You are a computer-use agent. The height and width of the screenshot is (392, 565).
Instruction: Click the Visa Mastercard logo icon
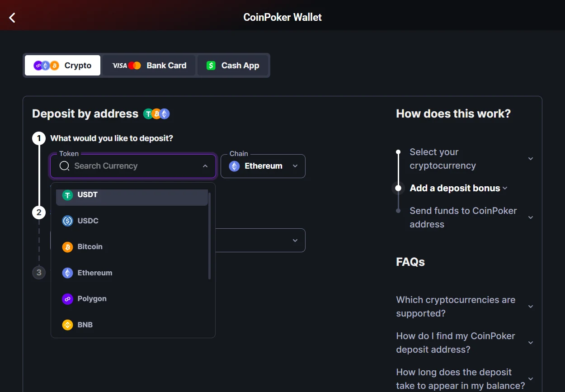(x=127, y=66)
